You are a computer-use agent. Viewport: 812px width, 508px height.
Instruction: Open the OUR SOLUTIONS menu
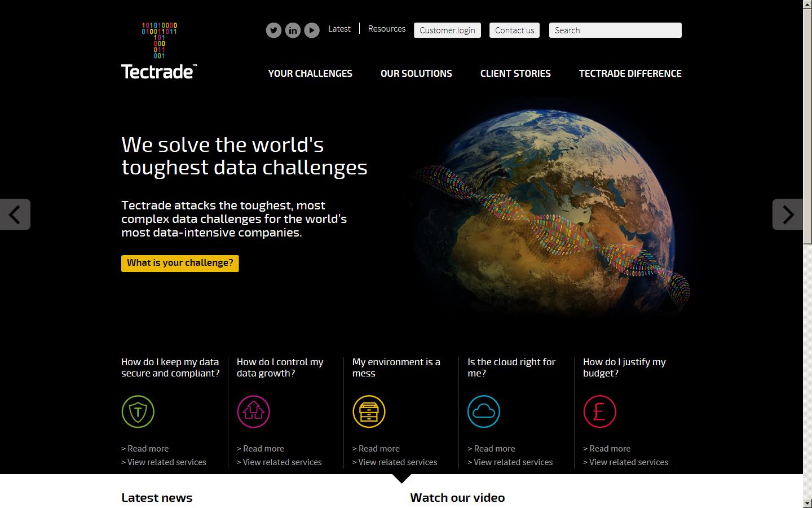[x=416, y=73]
